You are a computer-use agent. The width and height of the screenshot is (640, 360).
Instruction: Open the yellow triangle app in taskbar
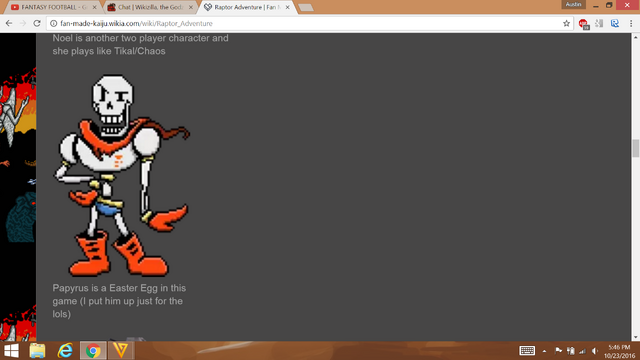click(121, 351)
